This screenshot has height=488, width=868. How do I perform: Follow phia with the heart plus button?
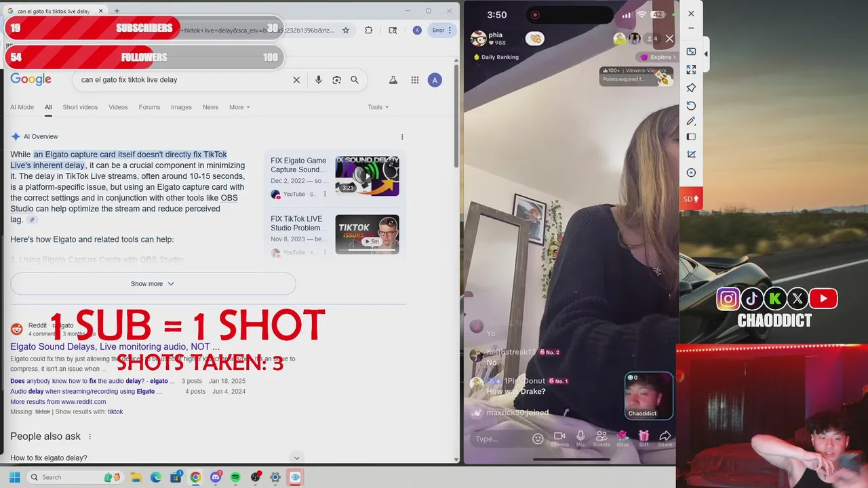point(536,39)
